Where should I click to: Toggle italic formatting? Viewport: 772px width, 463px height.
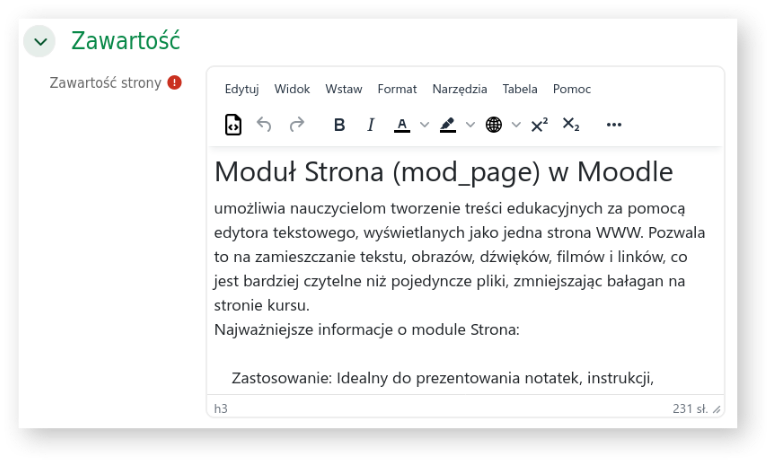coord(371,125)
